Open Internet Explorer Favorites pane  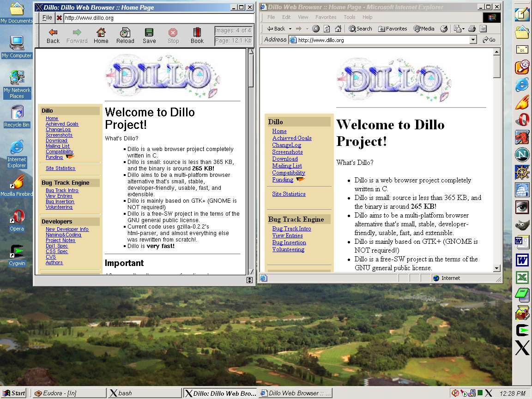pyautogui.click(x=393, y=29)
